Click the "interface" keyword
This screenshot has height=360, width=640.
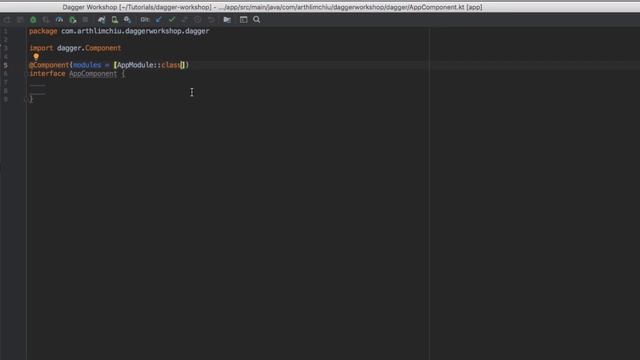pos(47,74)
